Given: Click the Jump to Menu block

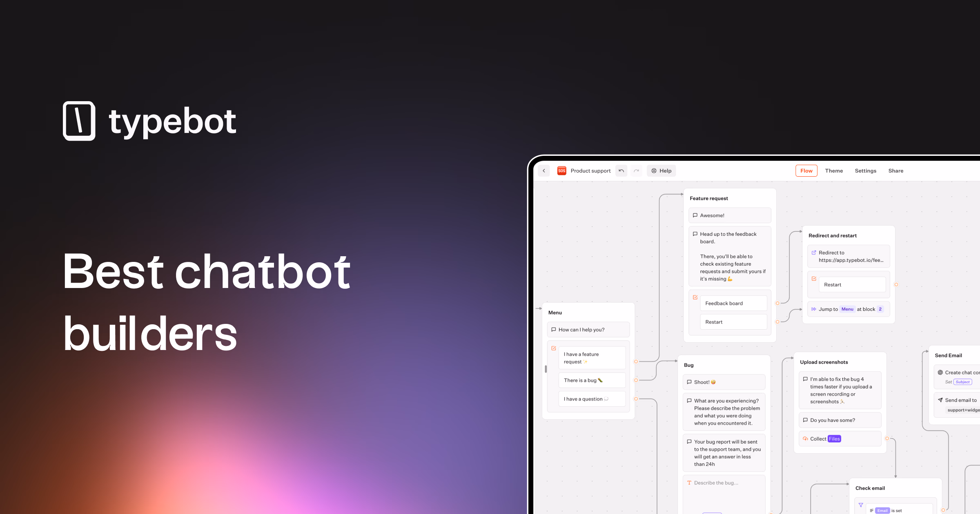Looking at the screenshot, I should point(849,309).
